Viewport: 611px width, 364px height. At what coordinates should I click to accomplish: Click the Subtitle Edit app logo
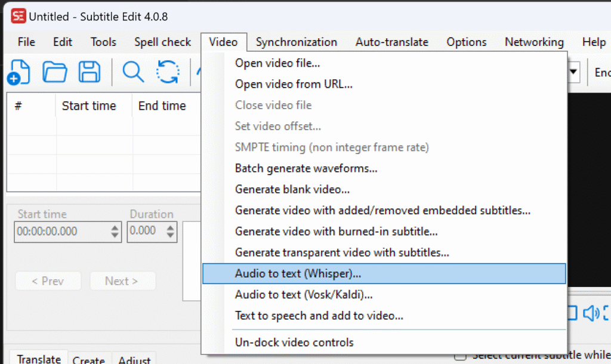(19, 16)
